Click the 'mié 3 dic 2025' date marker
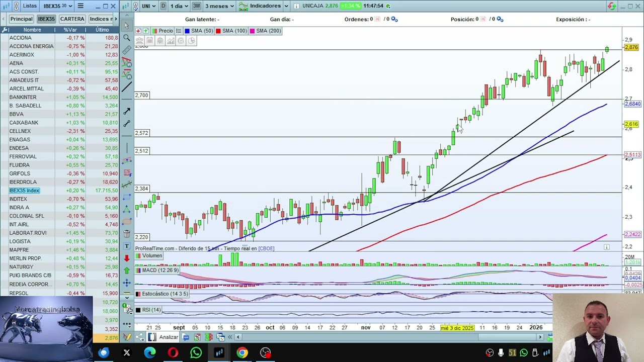The width and height of the screenshot is (644, 362). 457,328
